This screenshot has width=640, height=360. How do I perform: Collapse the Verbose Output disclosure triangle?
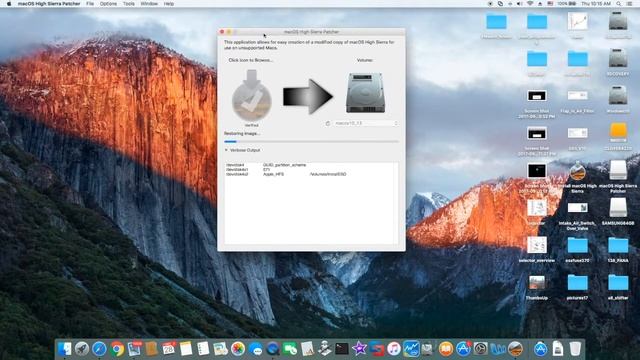226,150
